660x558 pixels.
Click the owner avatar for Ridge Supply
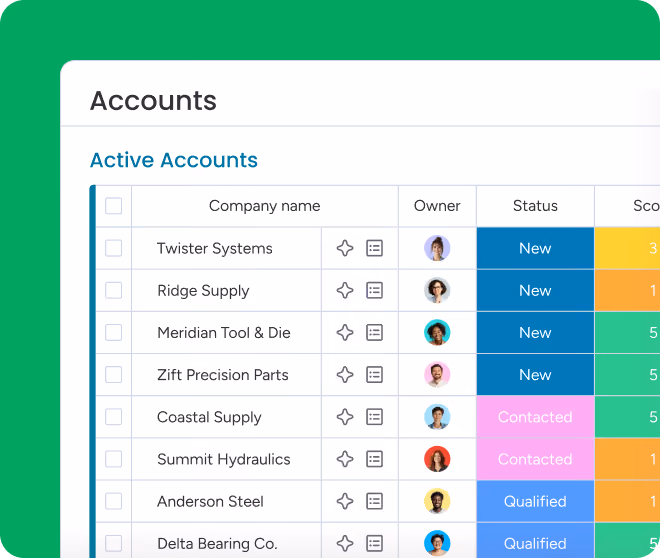tap(437, 290)
